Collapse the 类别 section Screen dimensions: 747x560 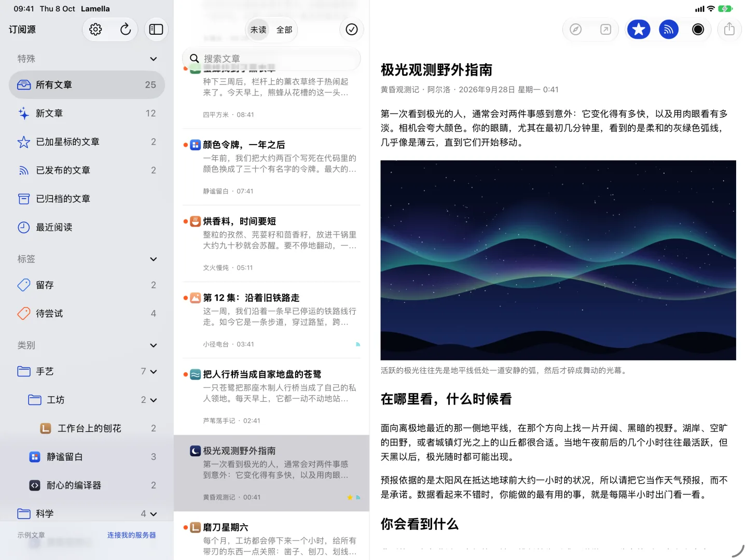(154, 345)
